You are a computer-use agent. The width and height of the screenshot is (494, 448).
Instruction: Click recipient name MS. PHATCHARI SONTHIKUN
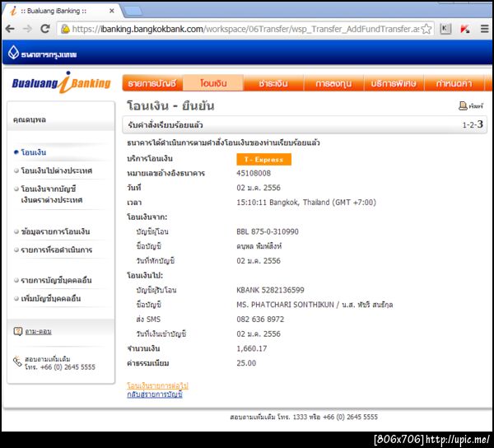point(285,305)
